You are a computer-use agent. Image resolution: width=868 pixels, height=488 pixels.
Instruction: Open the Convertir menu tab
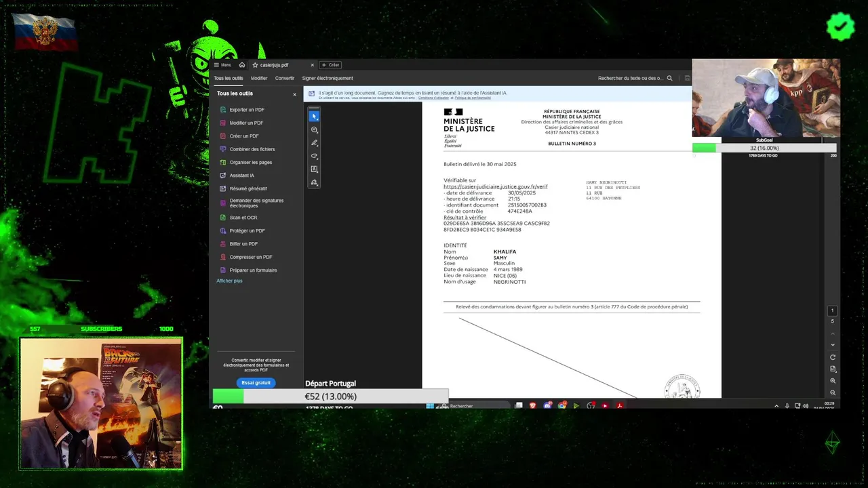(285, 78)
